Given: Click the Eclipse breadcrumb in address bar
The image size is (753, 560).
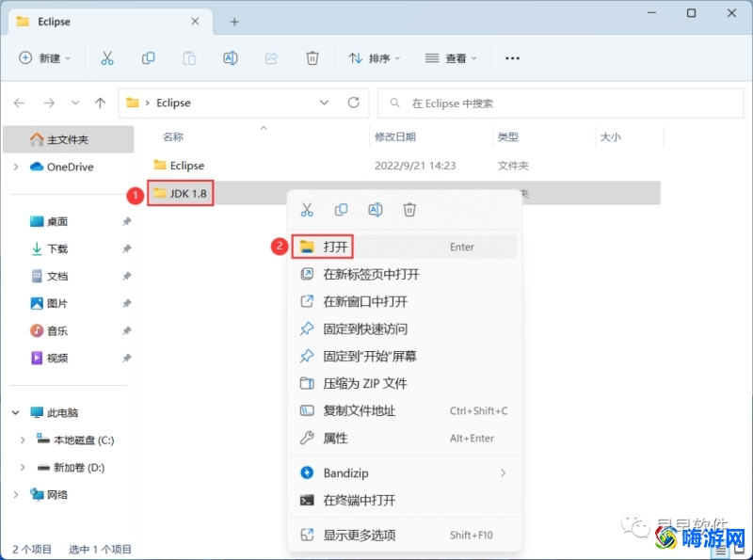Looking at the screenshot, I should point(173,103).
